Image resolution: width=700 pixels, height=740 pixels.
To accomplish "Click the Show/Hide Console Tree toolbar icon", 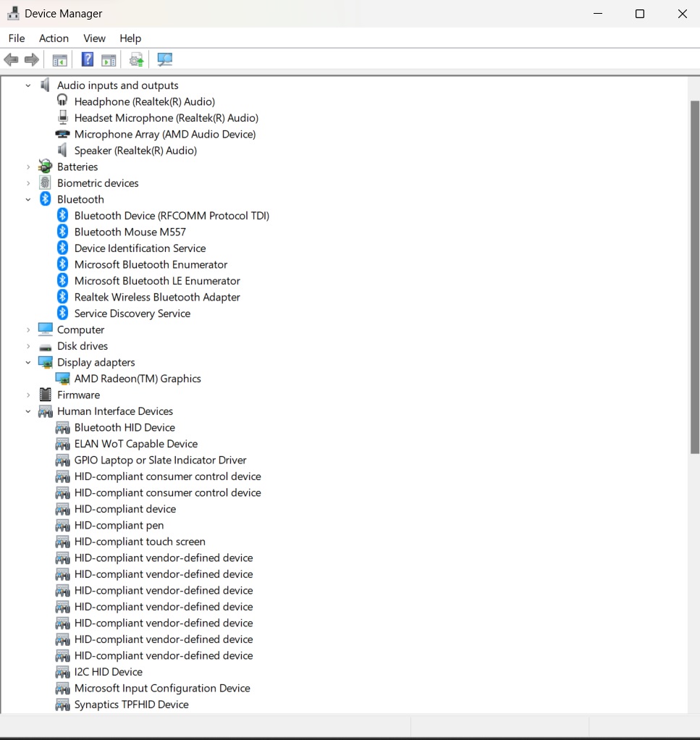I will [60, 59].
